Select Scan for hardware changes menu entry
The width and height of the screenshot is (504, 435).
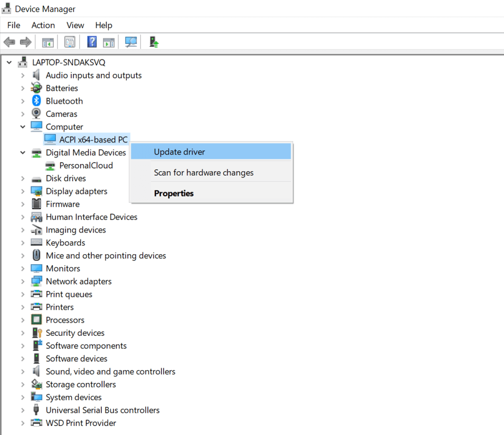[x=204, y=173]
